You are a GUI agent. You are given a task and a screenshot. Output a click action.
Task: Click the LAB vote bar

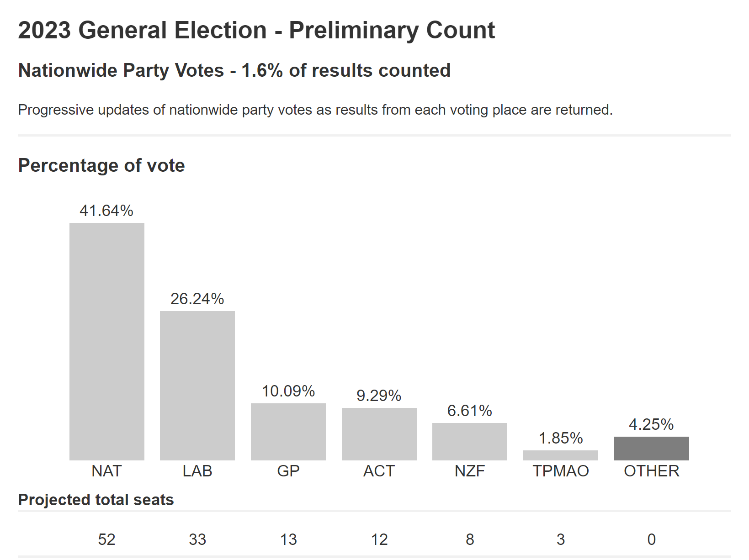pos(197,386)
